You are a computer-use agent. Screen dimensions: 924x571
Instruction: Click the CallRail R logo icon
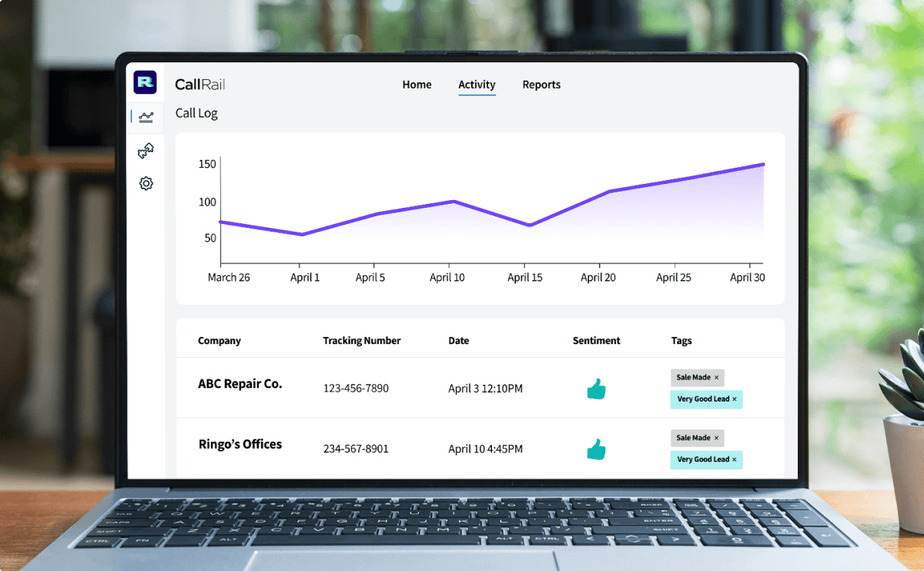(145, 82)
